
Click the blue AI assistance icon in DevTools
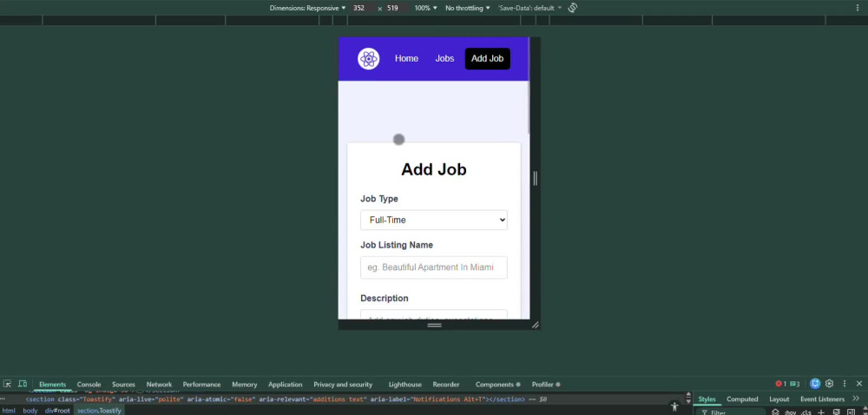click(815, 384)
